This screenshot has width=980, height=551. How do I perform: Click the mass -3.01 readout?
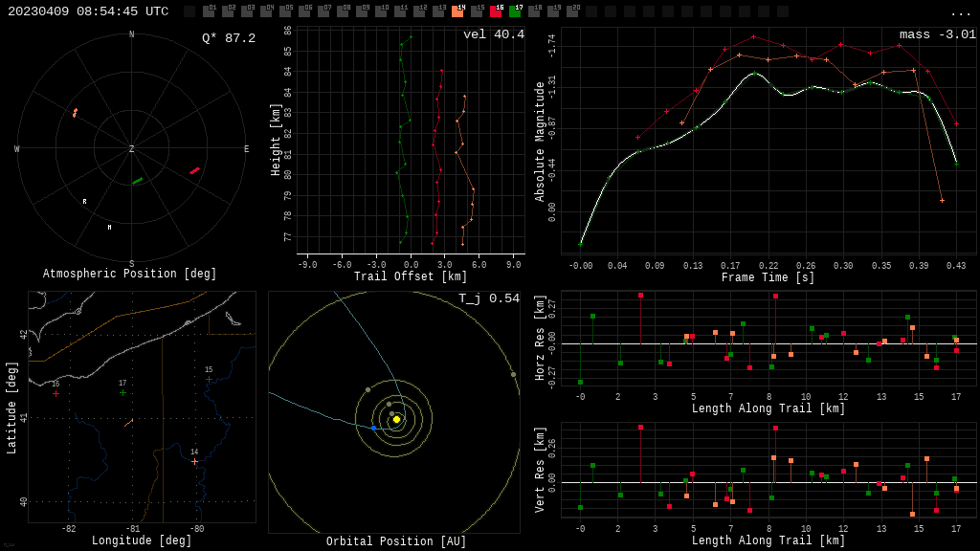938,34
